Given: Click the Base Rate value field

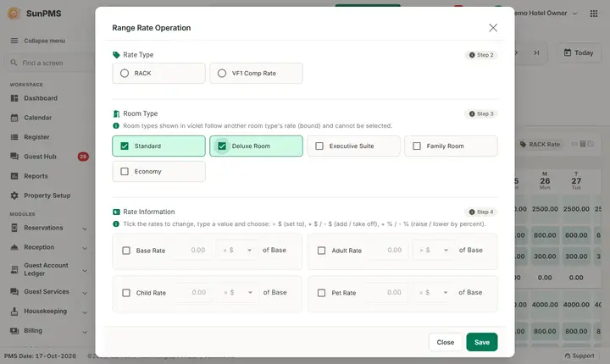Looking at the screenshot, I should pos(192,250).
